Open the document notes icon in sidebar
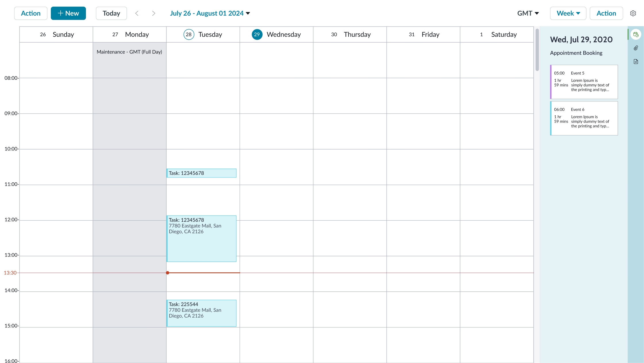This screenshot has height=363, width=644. (x=636, y=61)
